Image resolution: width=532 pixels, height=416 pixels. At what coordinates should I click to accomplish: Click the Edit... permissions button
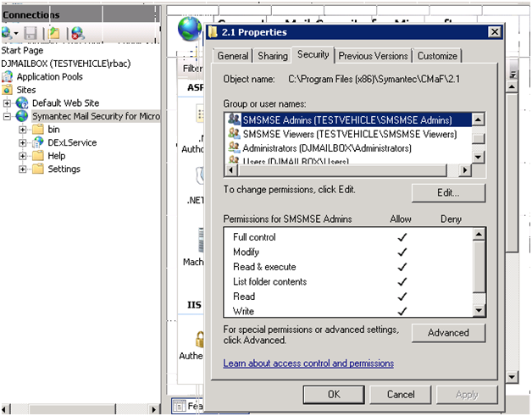click(x=448, y=192)
